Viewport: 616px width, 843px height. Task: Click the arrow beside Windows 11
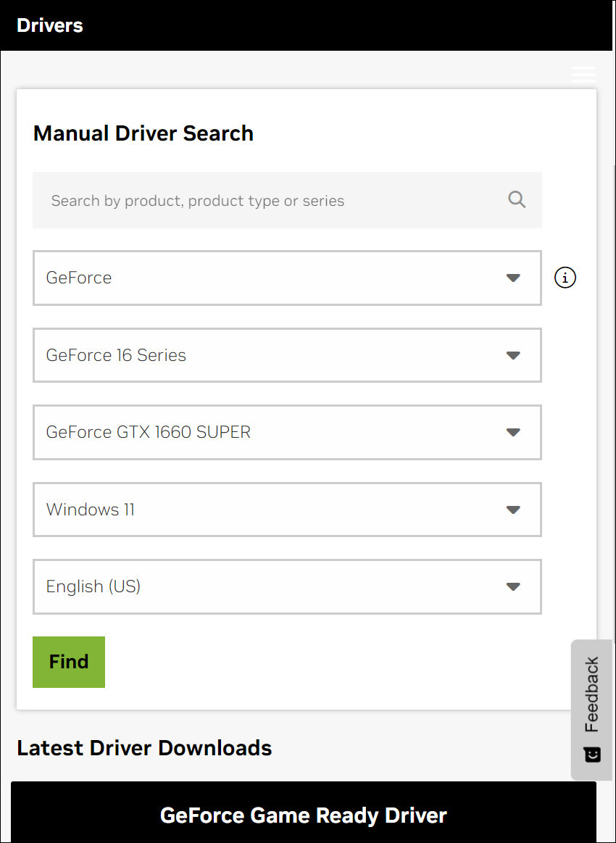coord(513,510)
